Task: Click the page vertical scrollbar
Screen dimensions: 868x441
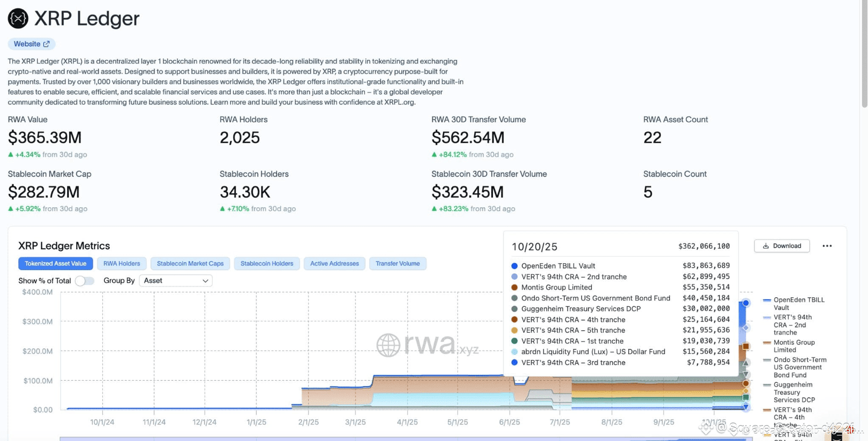Action: (x=864, y=53)
